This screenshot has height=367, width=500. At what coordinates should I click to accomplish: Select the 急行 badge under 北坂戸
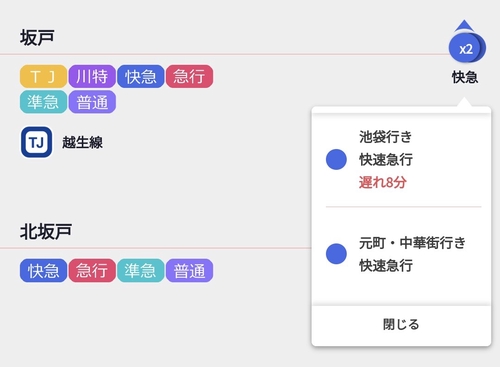tap(92, 270)
